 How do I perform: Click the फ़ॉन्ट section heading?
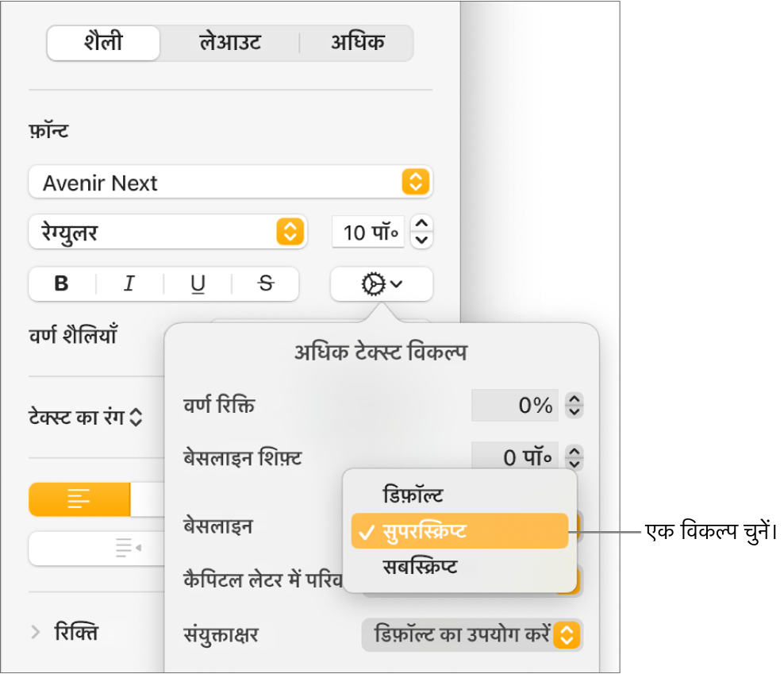coord(48,132)
